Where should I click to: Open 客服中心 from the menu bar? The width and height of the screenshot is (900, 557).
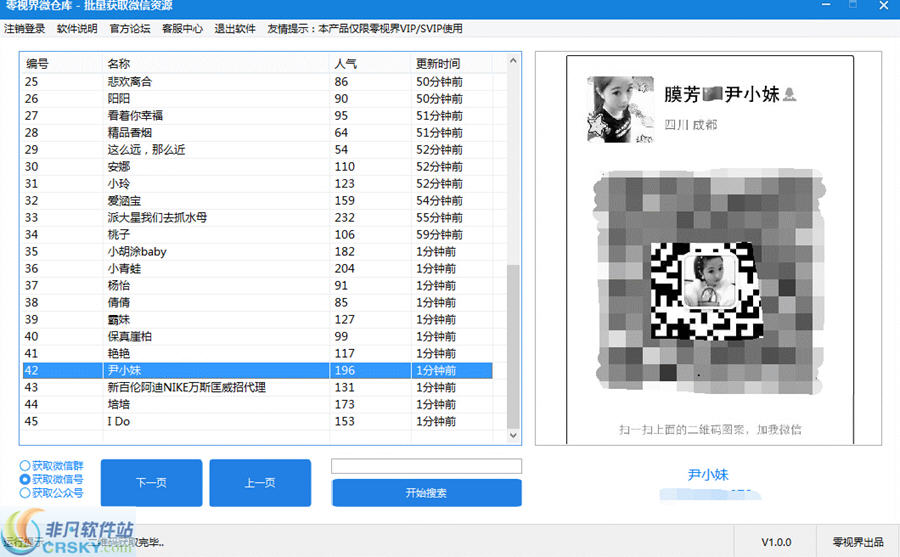(x=182, y=29)
